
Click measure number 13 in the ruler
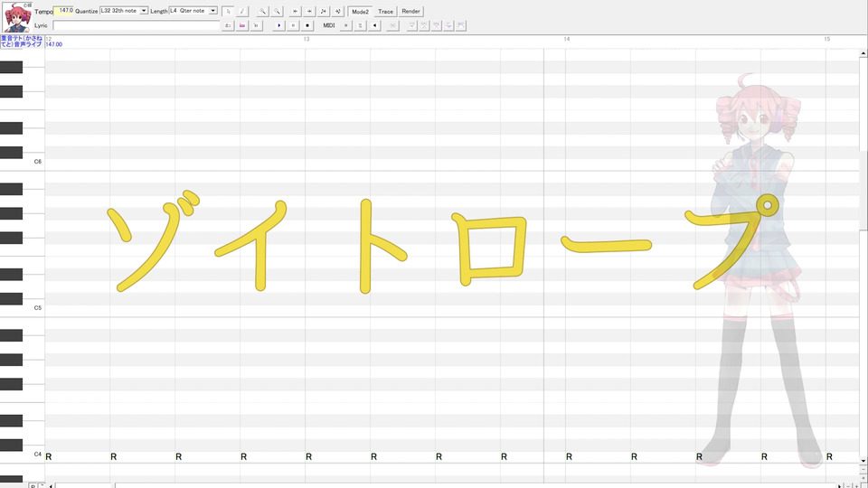307,39
